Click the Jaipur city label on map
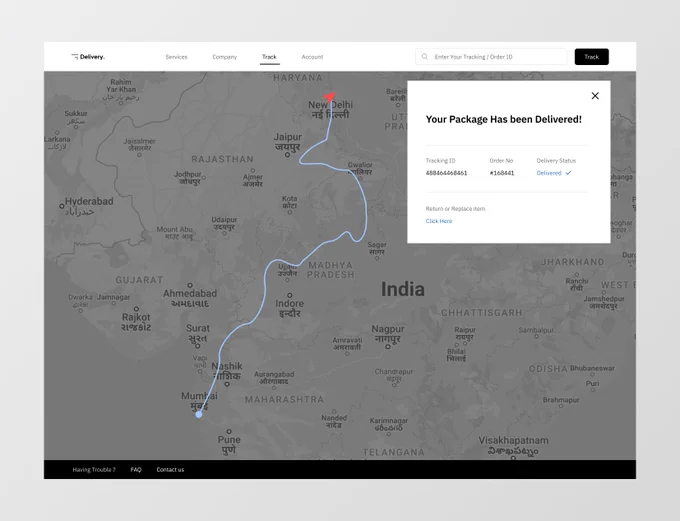 288,142
